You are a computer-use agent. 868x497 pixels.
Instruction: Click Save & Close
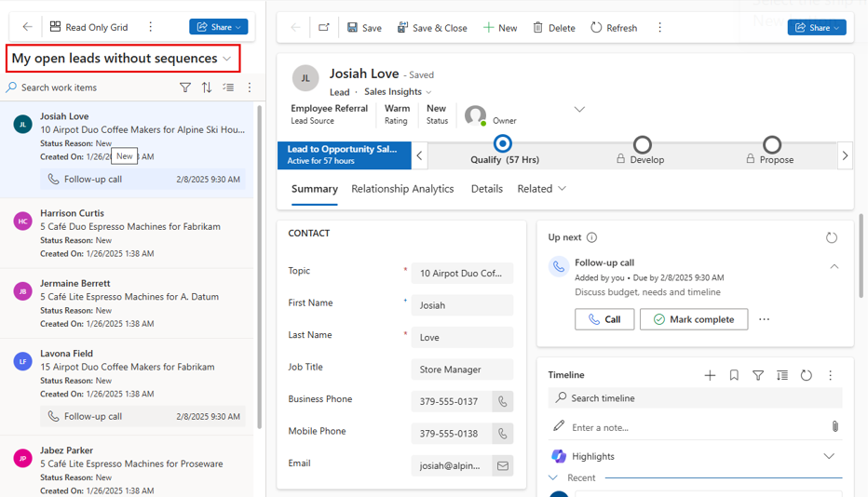tap(432, 28)
